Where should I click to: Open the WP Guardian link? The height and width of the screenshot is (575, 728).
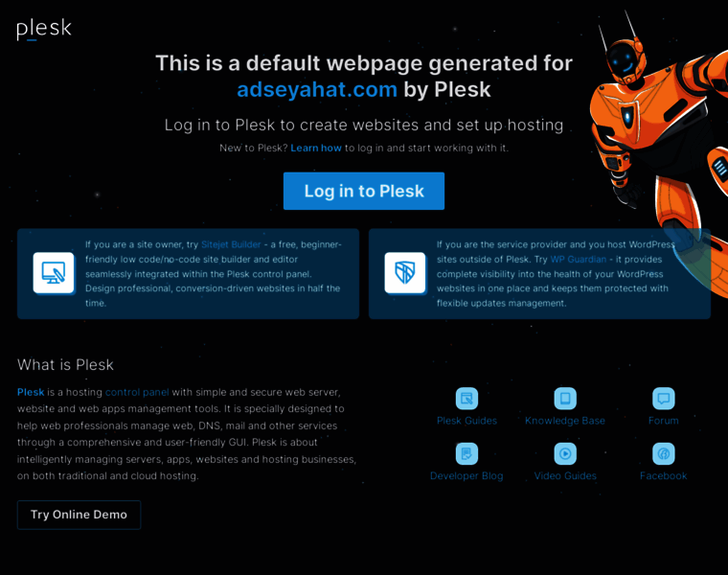point(579,259)
